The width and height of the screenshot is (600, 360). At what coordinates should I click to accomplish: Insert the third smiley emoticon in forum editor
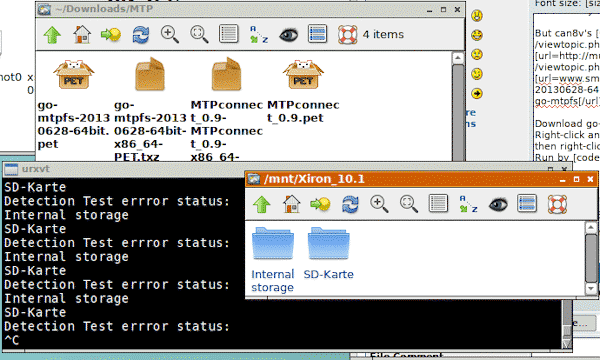point(477,55)
